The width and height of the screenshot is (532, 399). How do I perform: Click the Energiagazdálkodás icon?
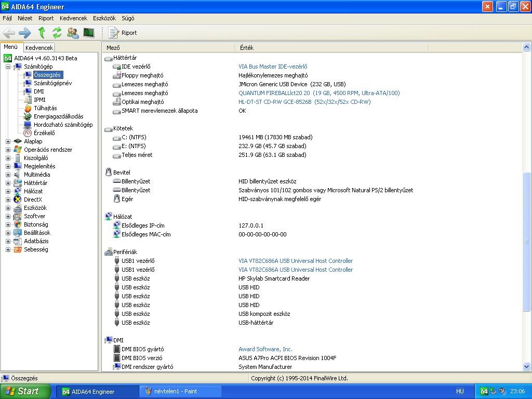tap(28, 116)
